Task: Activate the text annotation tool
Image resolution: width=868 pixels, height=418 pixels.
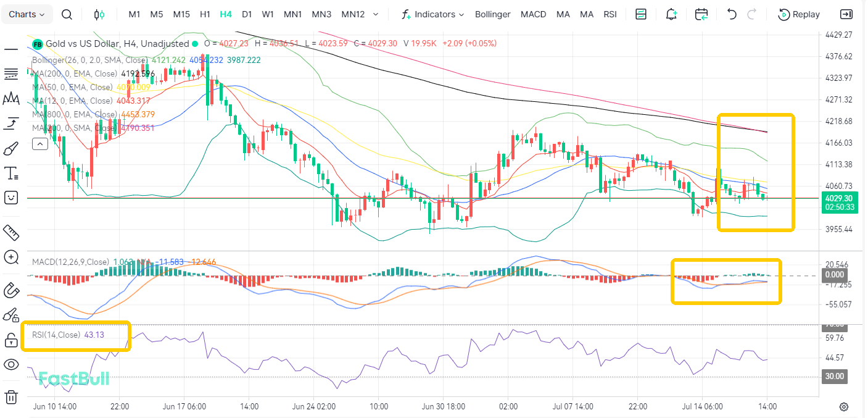Action: (10, 172)
